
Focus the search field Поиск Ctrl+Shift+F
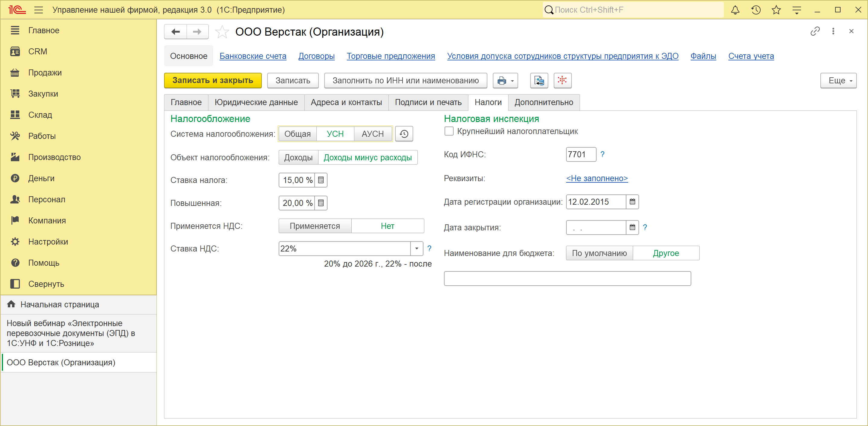(633, 10)
